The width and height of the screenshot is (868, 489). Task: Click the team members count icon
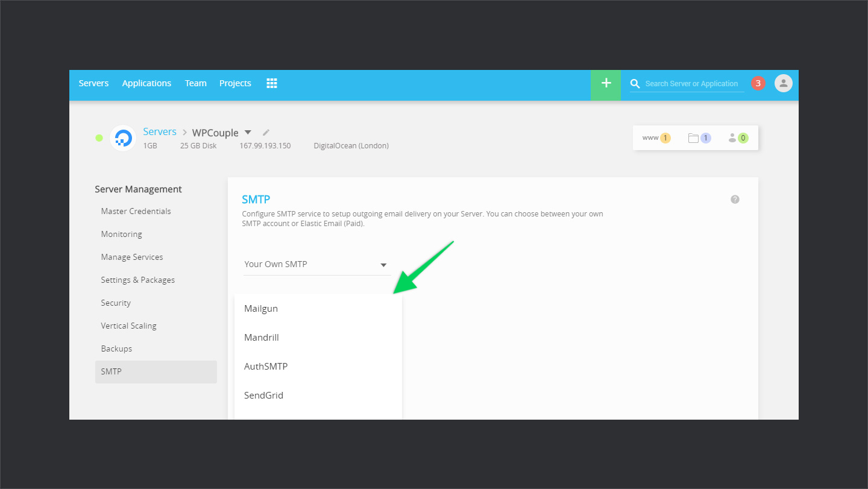(738, 138)
